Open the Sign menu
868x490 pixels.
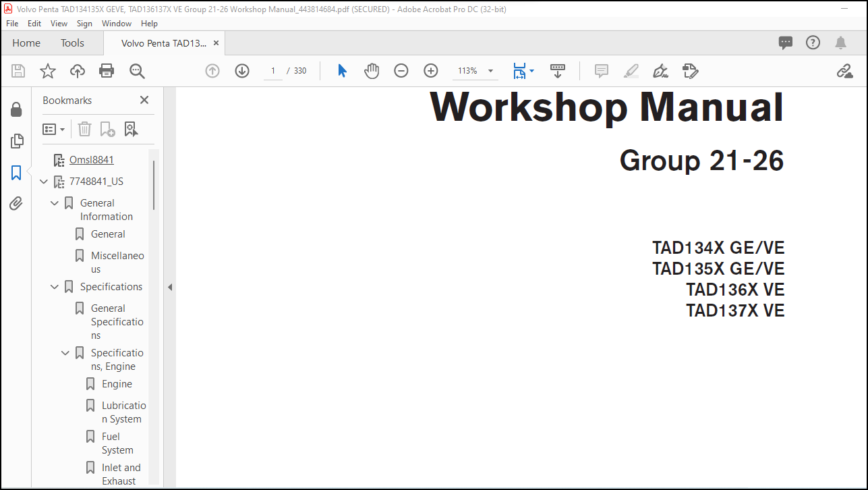(84, 23)
